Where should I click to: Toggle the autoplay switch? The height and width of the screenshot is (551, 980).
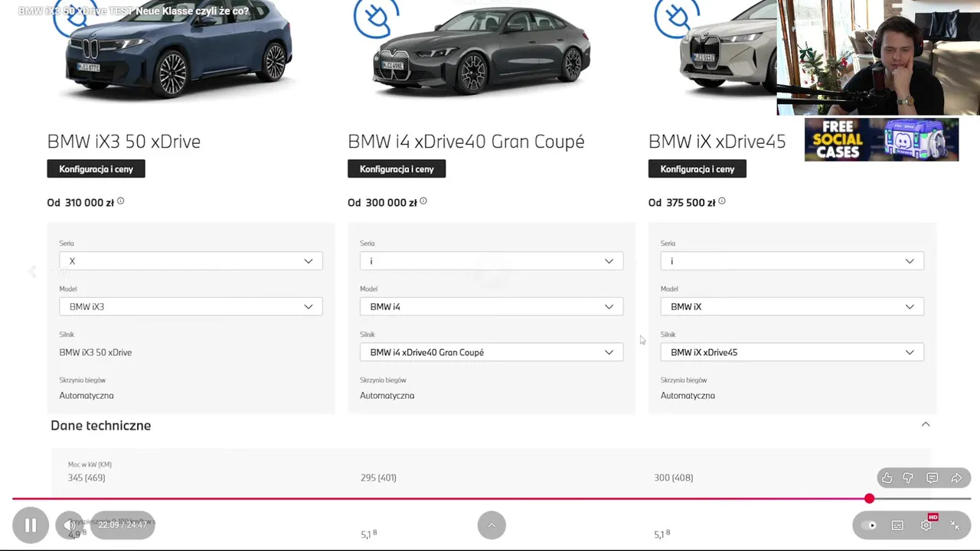pyautogui.click(x=869, y=525)
